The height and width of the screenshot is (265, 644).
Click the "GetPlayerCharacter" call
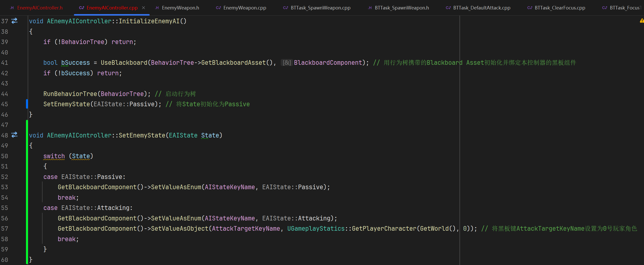tap(384, 229)
